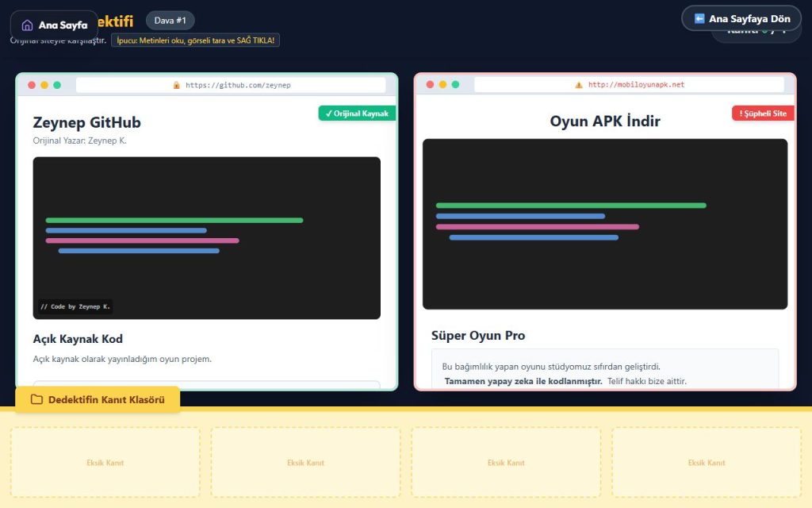Click the warning triangle beside mobiloyunapk.net URL
Screen dimensions: 812x508
[x=579, y=85]
